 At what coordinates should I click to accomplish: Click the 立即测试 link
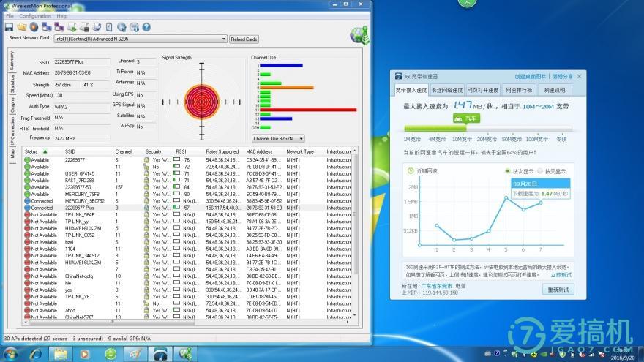561,274
